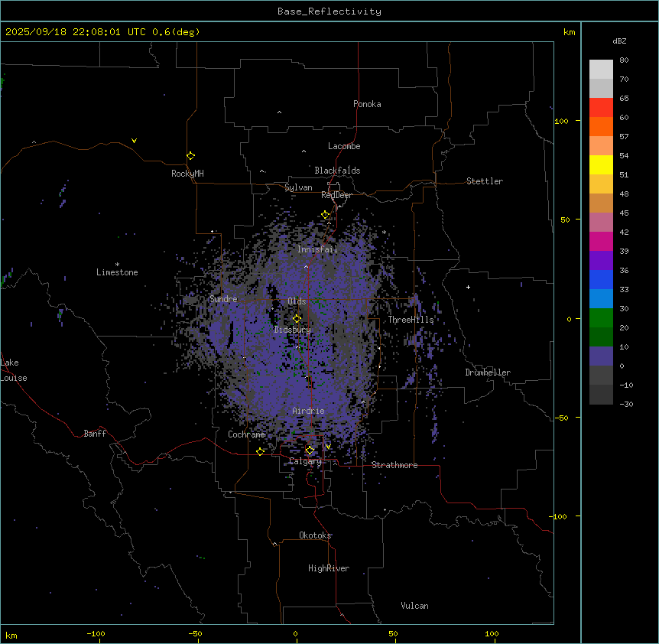659x644 pixels.
Task: Click the white star marker above Limestone
Action: click(117, 264)
